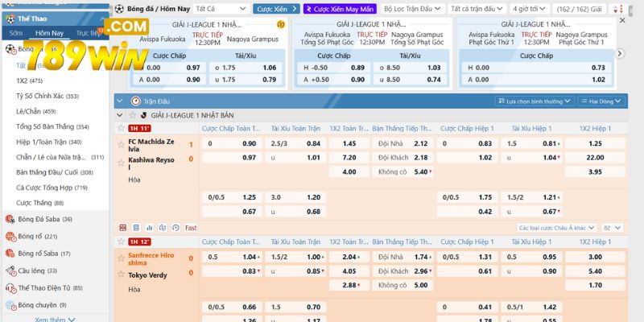The image size is (644, 322).
Task: Click the arrow sort icon at top right
Action: pyautogui.click(x=618, y=9)
